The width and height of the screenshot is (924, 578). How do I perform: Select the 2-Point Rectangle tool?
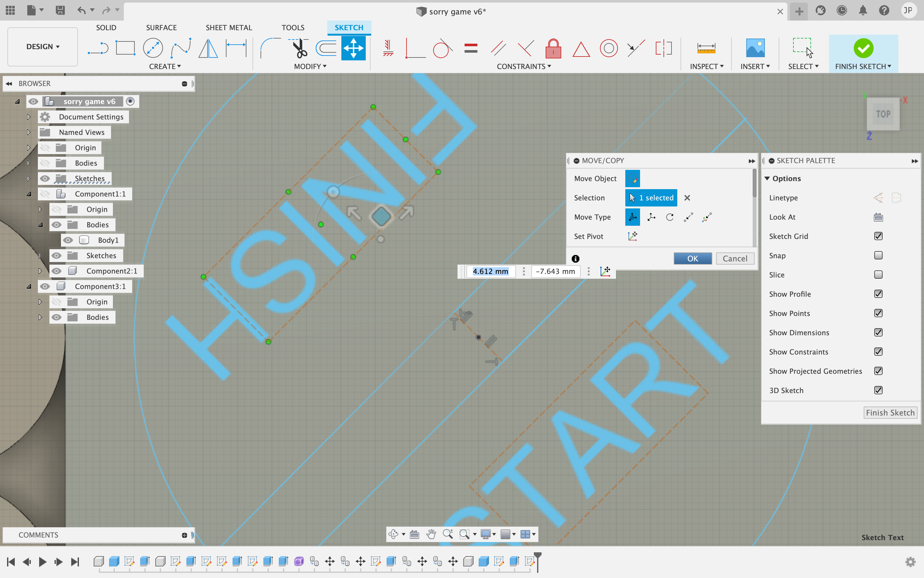125,48
